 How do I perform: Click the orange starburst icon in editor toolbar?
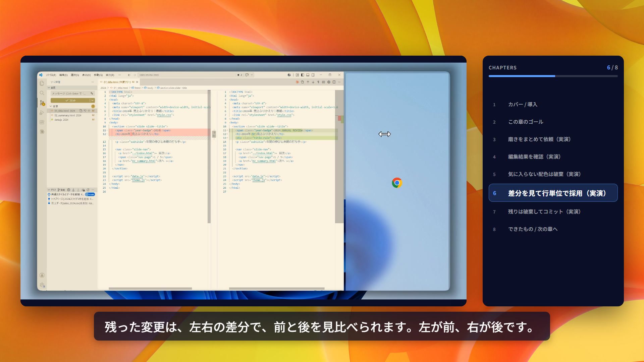click(297, 82)
